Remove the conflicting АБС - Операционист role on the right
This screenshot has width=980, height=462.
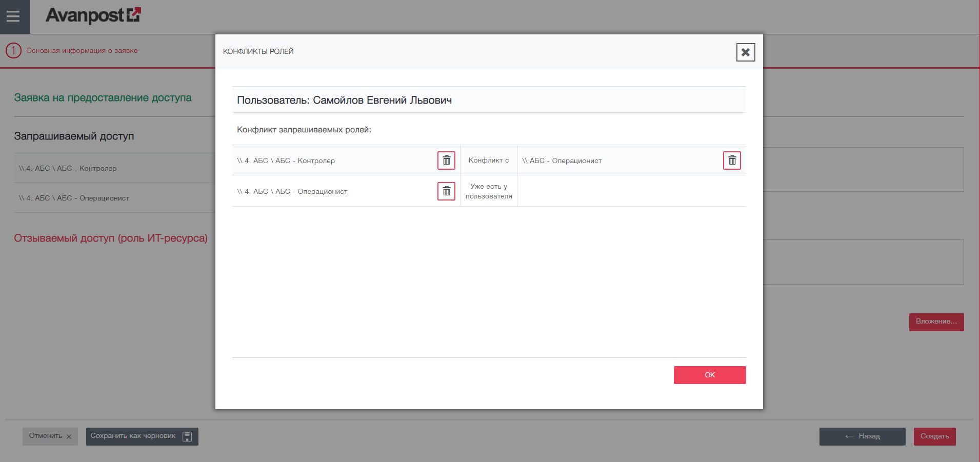(x=732, y=160)
